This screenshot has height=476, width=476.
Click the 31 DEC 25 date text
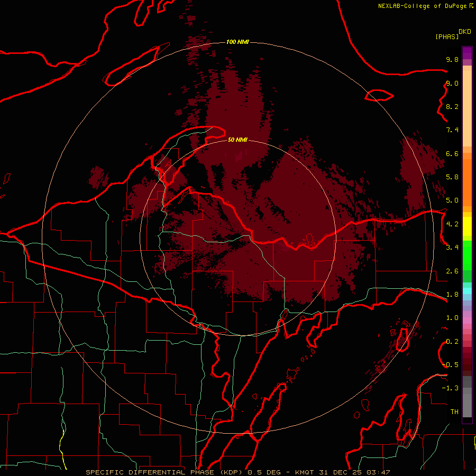tap(340, 472)
